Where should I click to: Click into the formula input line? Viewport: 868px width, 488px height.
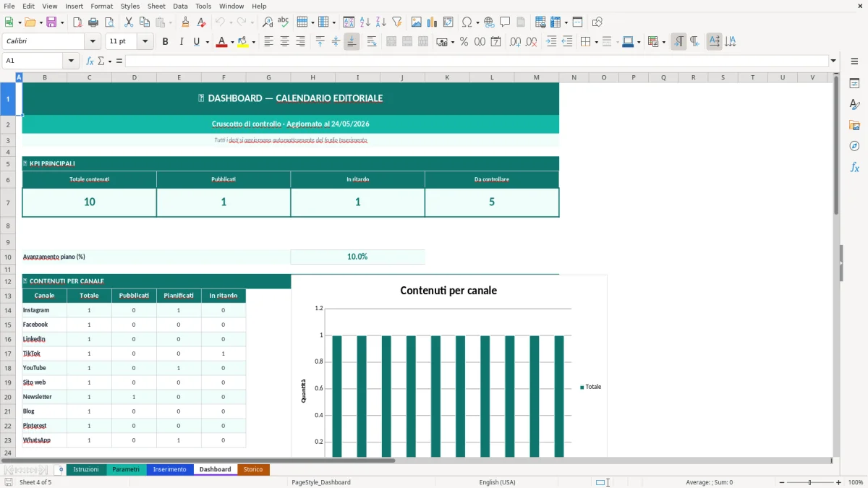pyautogui.click(x=477, y=61)
